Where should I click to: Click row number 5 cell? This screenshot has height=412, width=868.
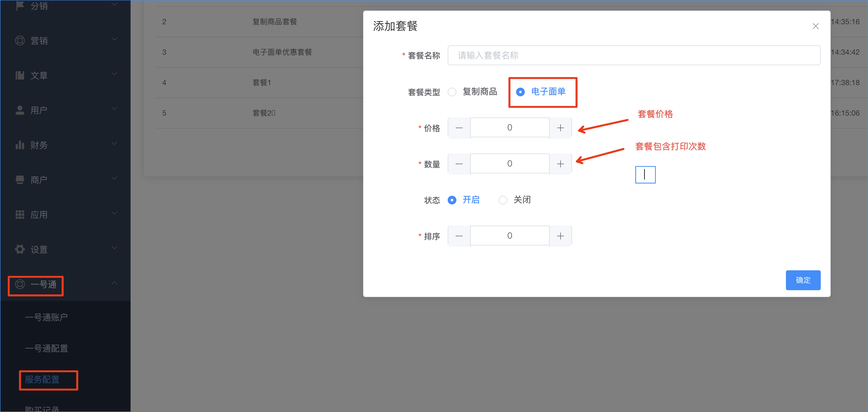(x=164, y=113)
